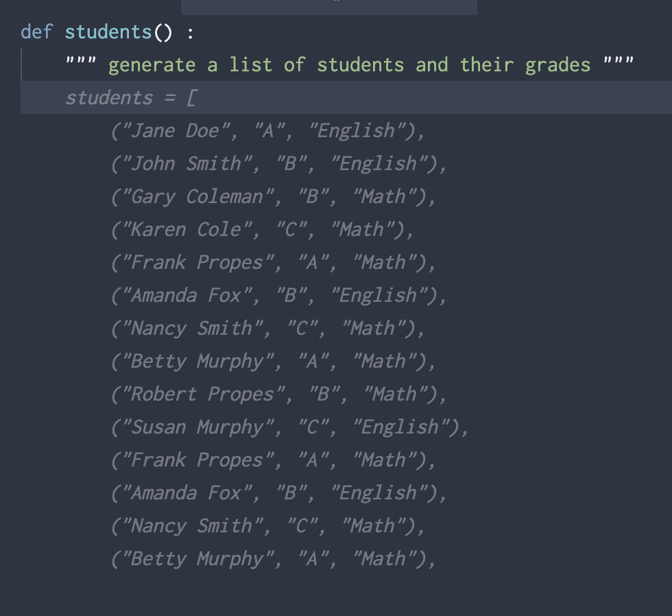
Task: Click the second Frank Propes line
Action: coord(274,461)
